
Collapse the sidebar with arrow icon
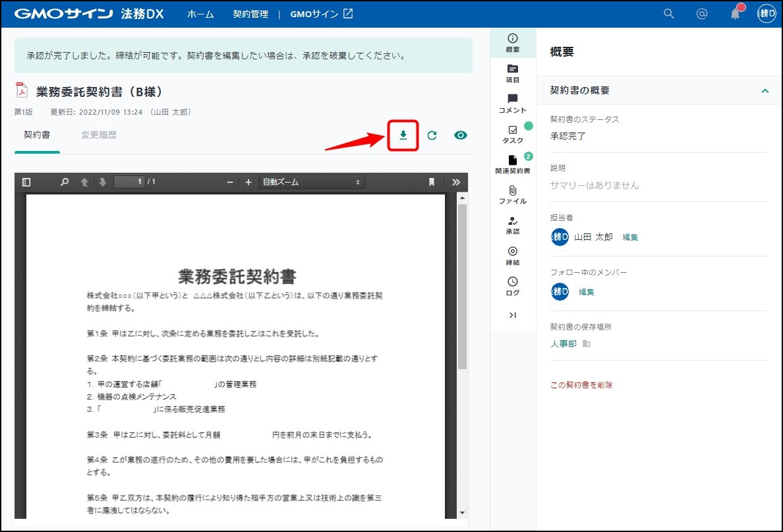[513, 315]
